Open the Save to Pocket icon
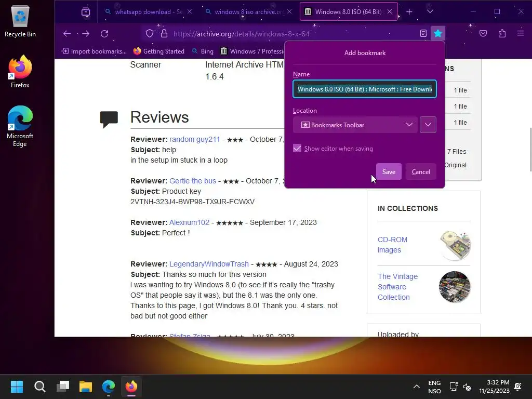 [483, 34]
